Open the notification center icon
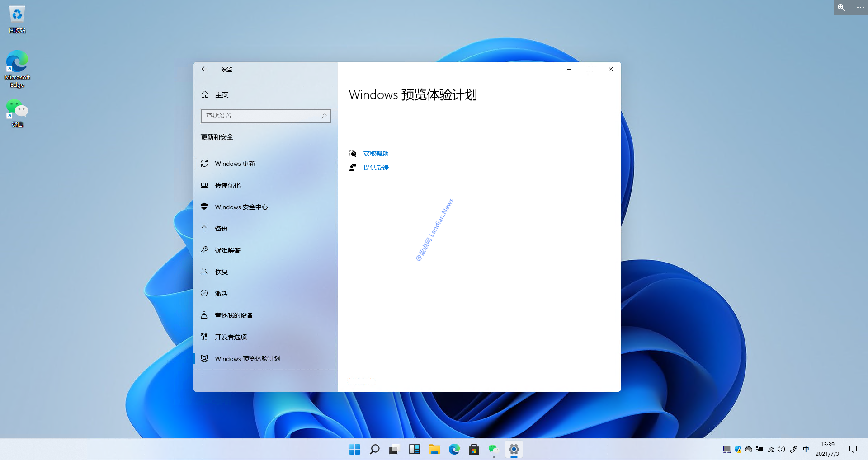868x460 pixels. (x=853, y=449)
